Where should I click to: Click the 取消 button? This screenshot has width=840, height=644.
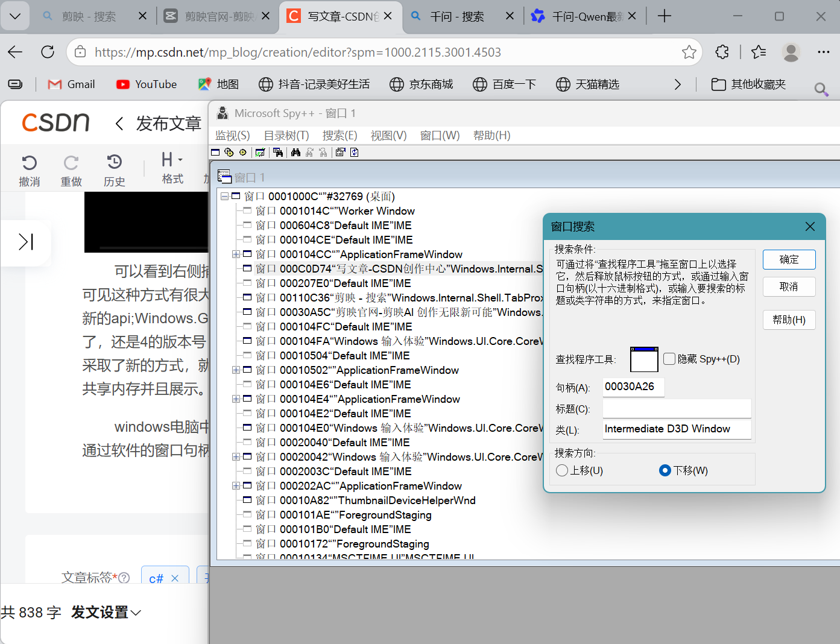point(789,287)
